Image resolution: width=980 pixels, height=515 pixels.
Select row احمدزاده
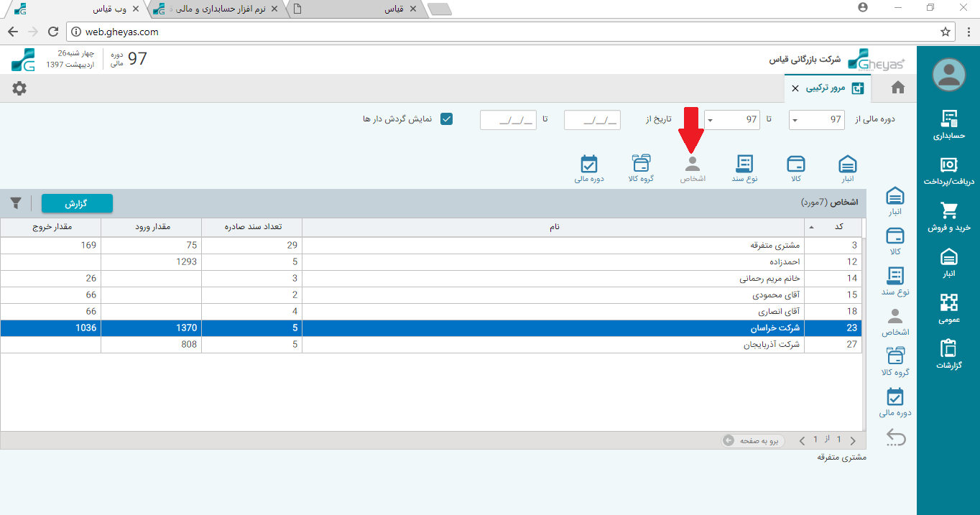pos(431,261)
